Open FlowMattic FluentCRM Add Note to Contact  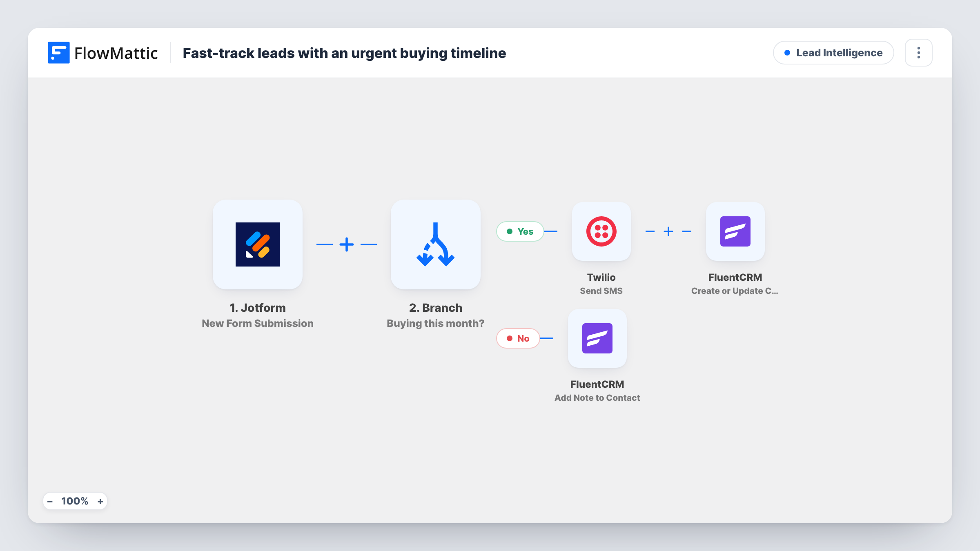(x=597, y=338)
